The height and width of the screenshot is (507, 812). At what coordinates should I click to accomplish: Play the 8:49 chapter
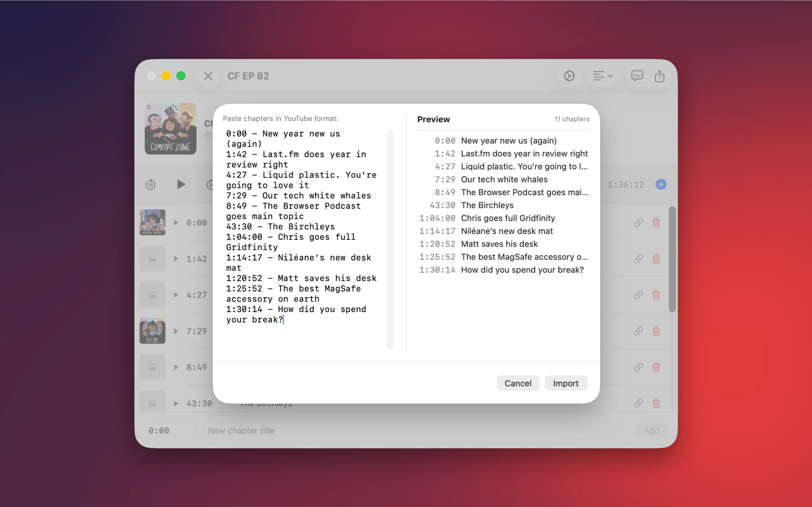[176, 367]
